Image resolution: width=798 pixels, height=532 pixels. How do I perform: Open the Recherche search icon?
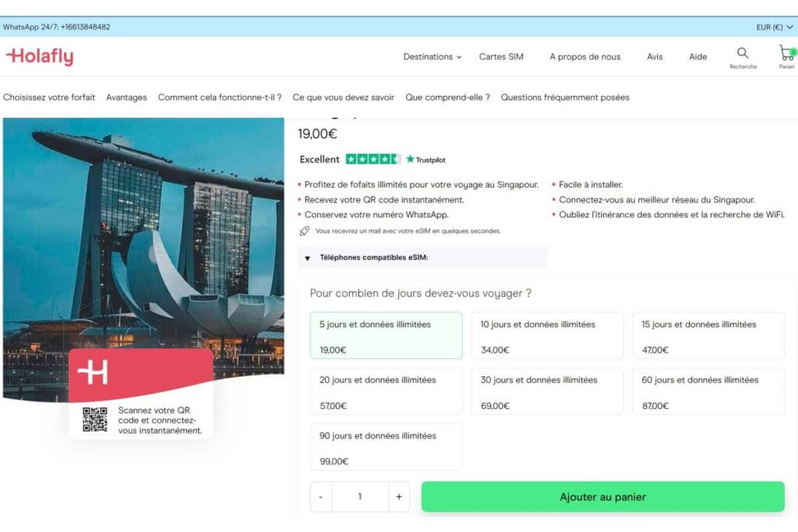tap(742, 55)
